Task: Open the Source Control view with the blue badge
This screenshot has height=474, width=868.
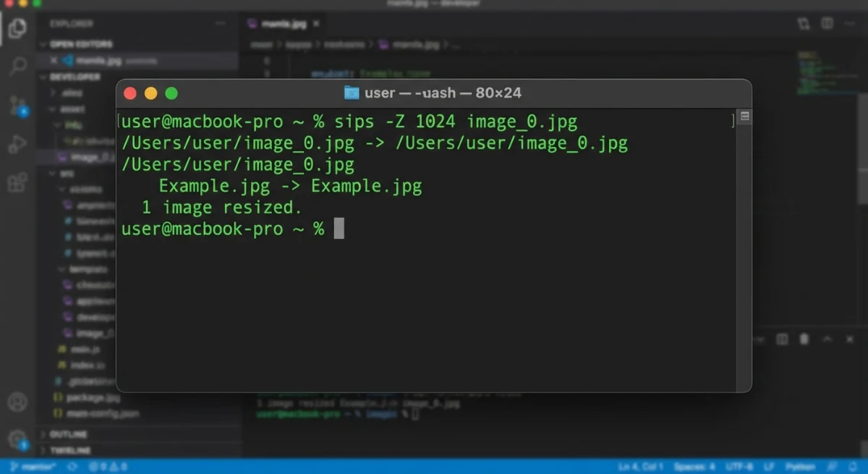Action: point(18,106)
